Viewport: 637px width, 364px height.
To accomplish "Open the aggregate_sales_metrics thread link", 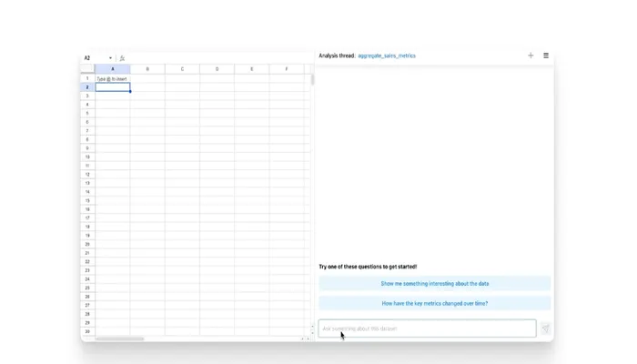I will [x=387, y=56].
